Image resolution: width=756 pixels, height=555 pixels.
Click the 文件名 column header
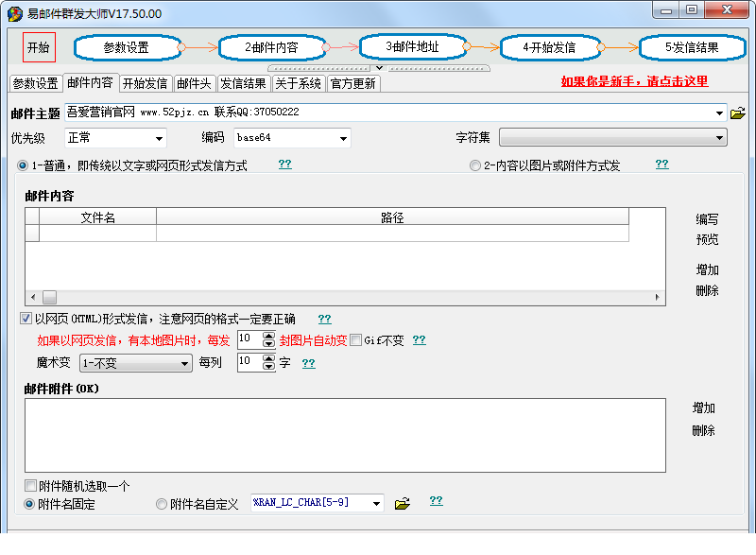click(x=98, y=217)
